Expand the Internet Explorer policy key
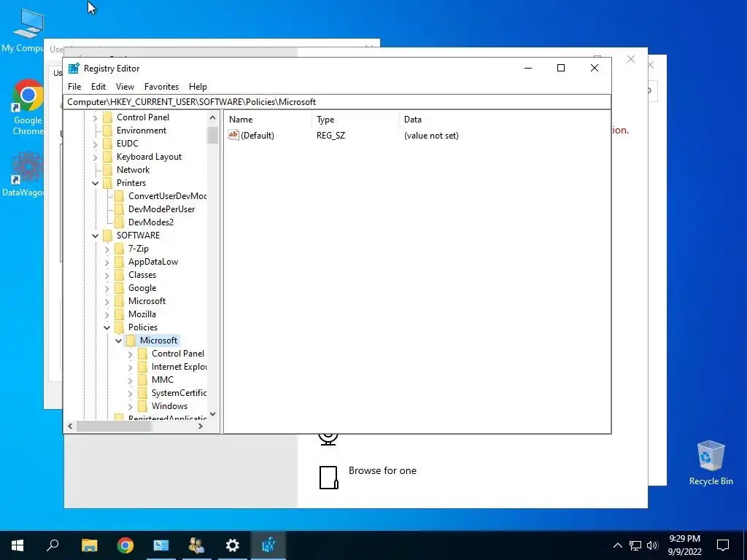This screenshot has height=560, width=747. [130, 367]
